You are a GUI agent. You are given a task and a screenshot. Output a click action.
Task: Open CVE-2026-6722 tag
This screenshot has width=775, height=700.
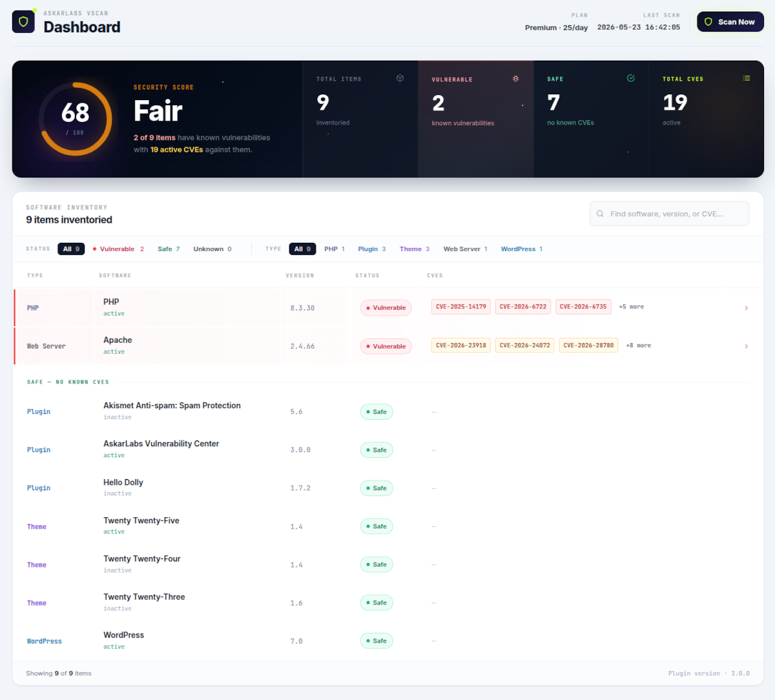click(523, 307)
